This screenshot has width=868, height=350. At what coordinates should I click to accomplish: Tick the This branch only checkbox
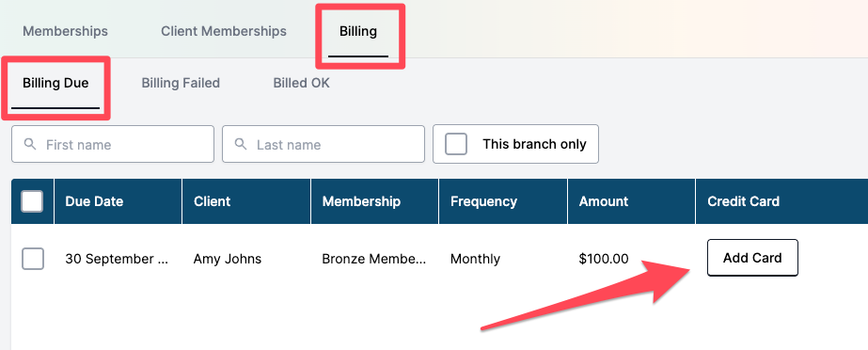coord(456,144)
